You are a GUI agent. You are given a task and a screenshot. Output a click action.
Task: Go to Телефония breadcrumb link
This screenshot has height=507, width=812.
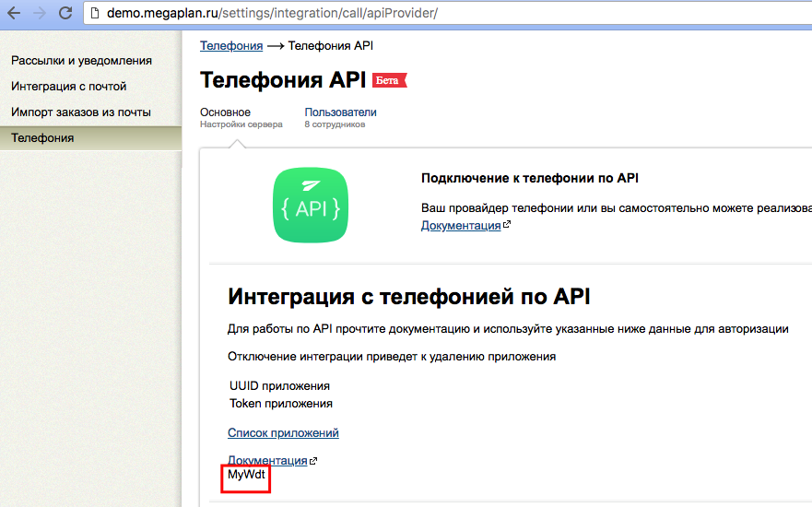[x=231, y=45]
